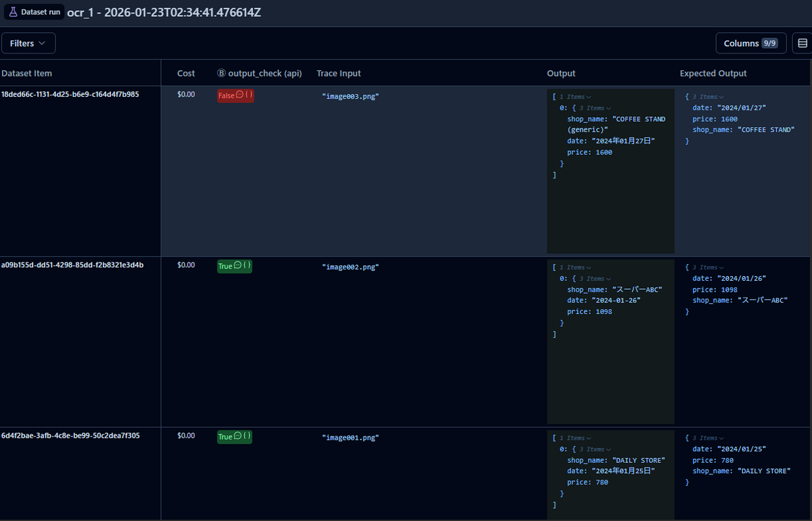
Task: Click the "image001.png" trace input cell
Action: pos(350,438)
